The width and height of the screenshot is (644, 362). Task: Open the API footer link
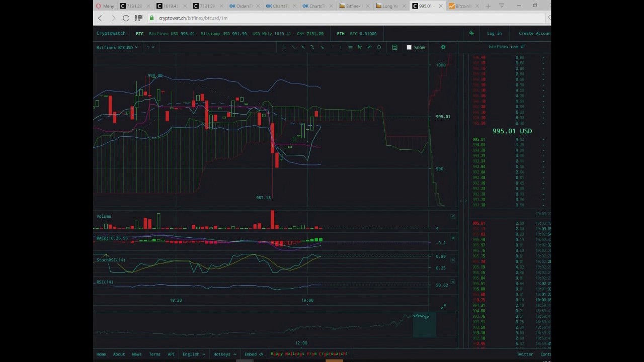coord(171,354)
